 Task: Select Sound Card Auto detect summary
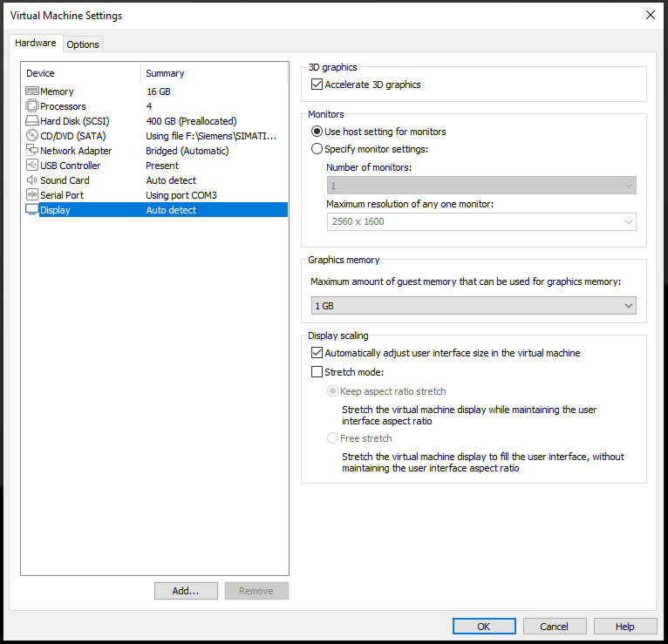point(171,180)
